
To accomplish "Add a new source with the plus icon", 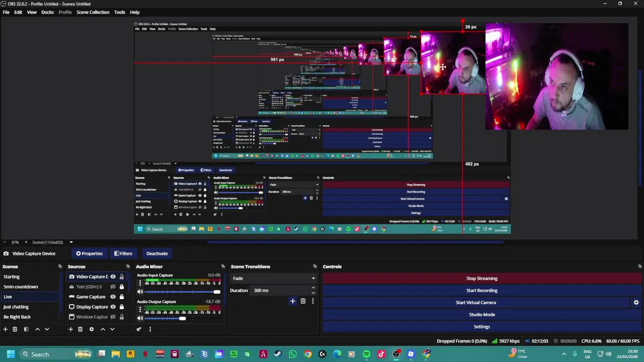I will coord(70,329).
